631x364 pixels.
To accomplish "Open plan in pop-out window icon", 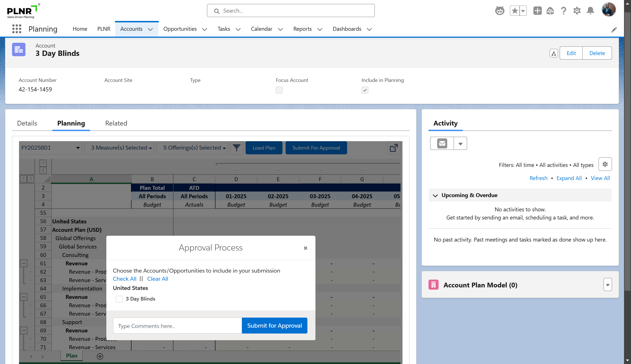I will pos(394,148).
